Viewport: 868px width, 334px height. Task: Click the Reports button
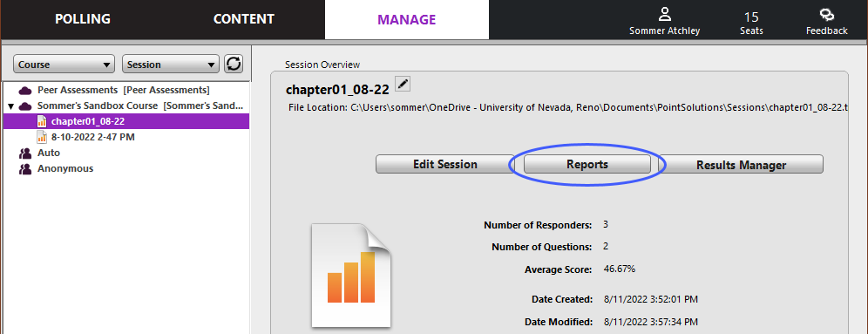point(587,165)
